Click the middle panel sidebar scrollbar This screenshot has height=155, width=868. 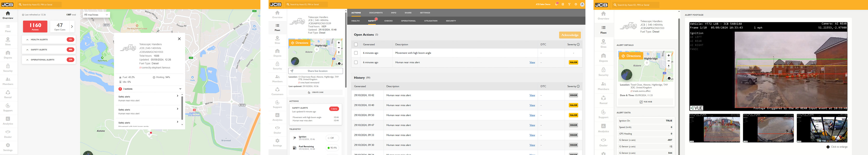click(346, 50)
